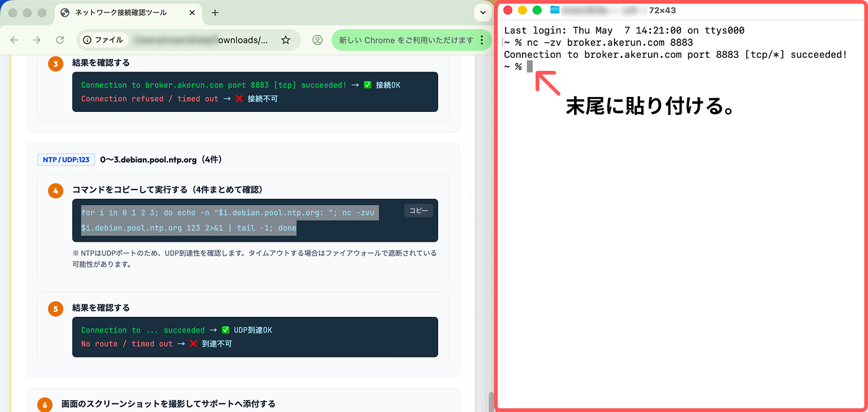Click the Chrome address bar
Viewport: 868px width, 412px height.
tap(189, 40)
